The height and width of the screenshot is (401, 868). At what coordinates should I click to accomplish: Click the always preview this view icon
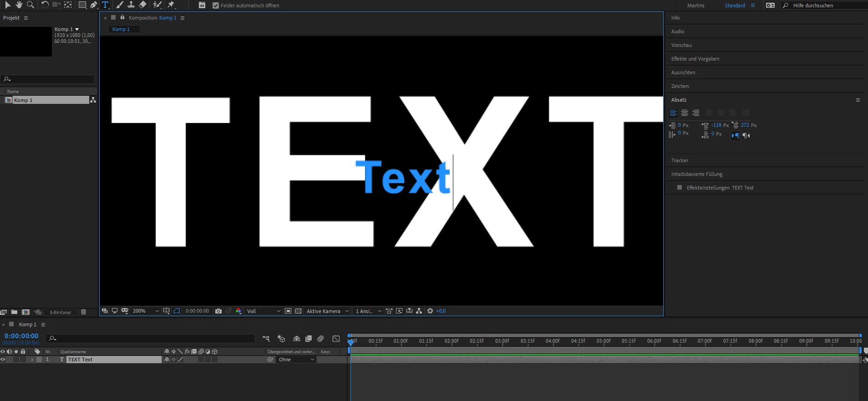tap(105, 311)
